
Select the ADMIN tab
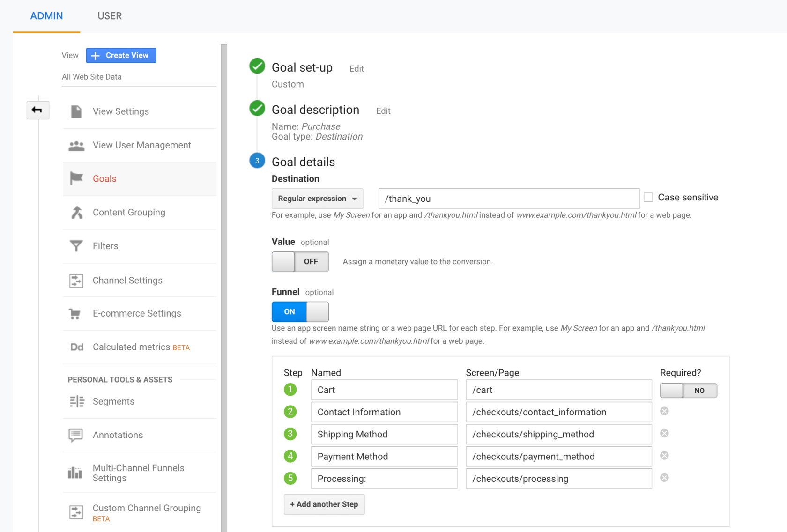(46, 16)
